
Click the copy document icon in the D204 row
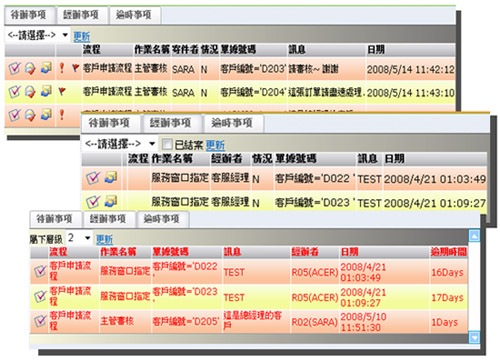(x=46, y=91)
